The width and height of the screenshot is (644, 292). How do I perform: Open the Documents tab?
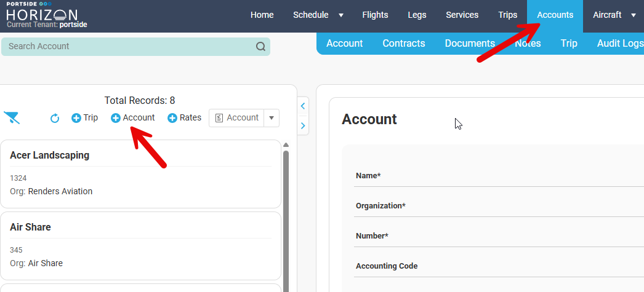[x=469, y=43]
